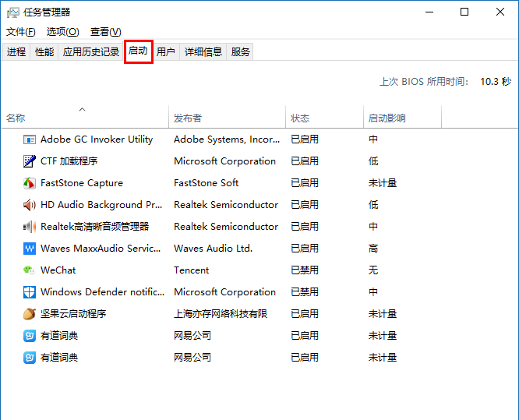519x420 pixels.
Task: Click publisher 上海亦存网络科技有限
Action: (221, 314)
